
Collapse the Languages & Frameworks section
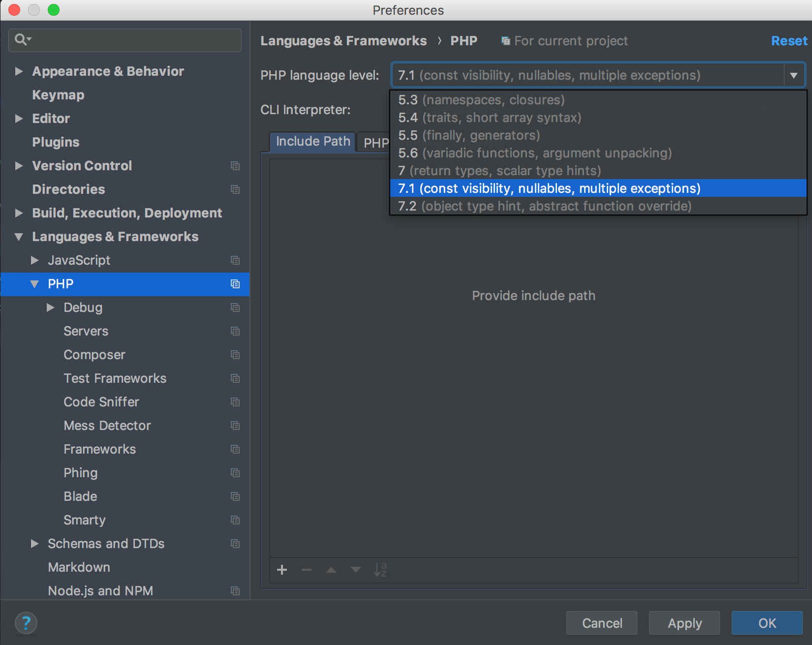19,237
